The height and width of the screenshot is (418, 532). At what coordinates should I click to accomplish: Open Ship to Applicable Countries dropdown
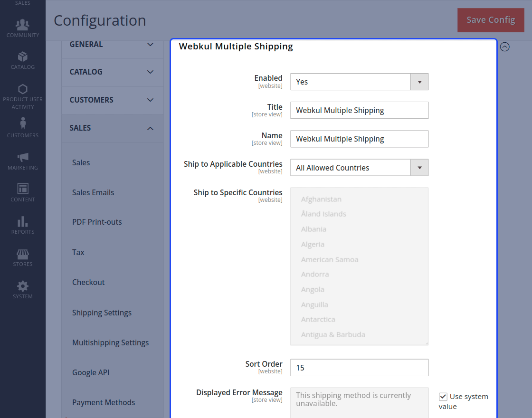pyautogui.click(x=359, y=168)
